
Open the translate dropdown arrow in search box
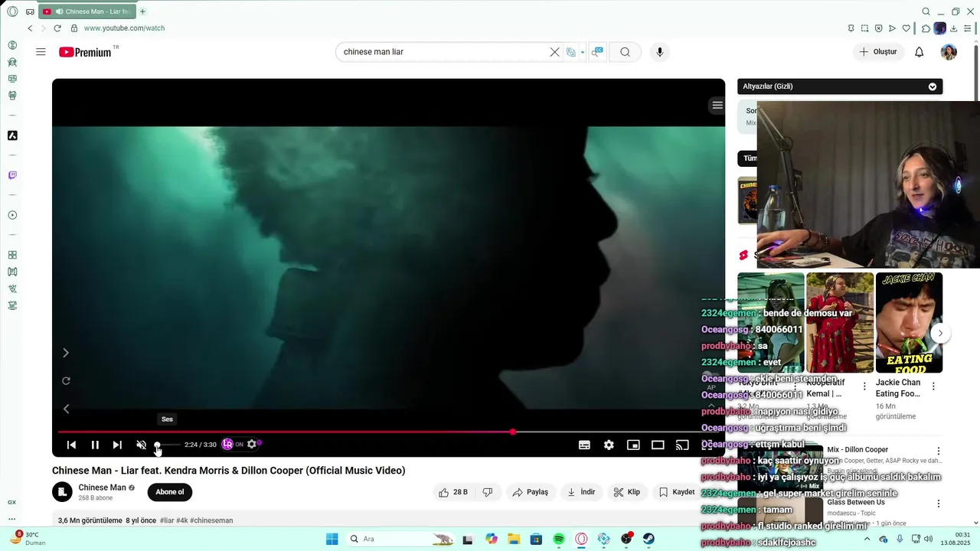point(583,53)
